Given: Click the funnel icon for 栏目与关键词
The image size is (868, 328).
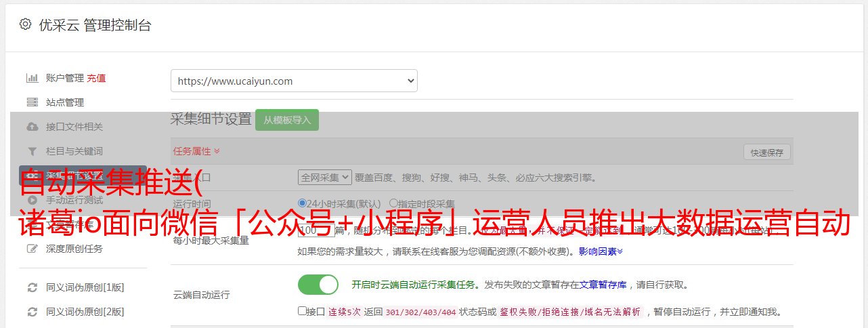Looking at the screenshot, I should point(32,151).
